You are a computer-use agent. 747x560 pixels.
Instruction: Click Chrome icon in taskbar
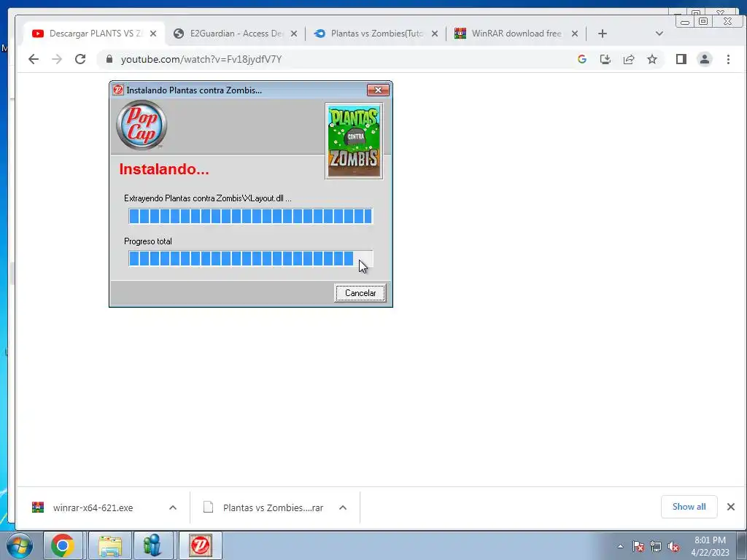[63, 545]
